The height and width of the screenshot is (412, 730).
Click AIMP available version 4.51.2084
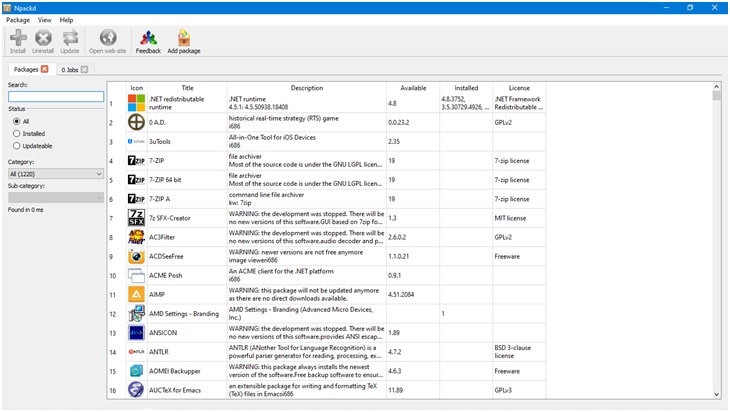[x=401, y=294]
